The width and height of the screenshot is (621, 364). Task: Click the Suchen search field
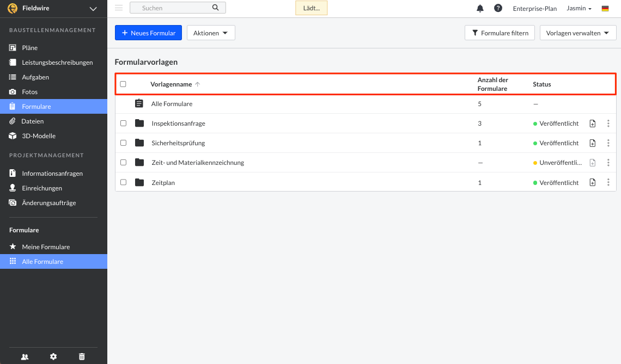tap(174, 8)
